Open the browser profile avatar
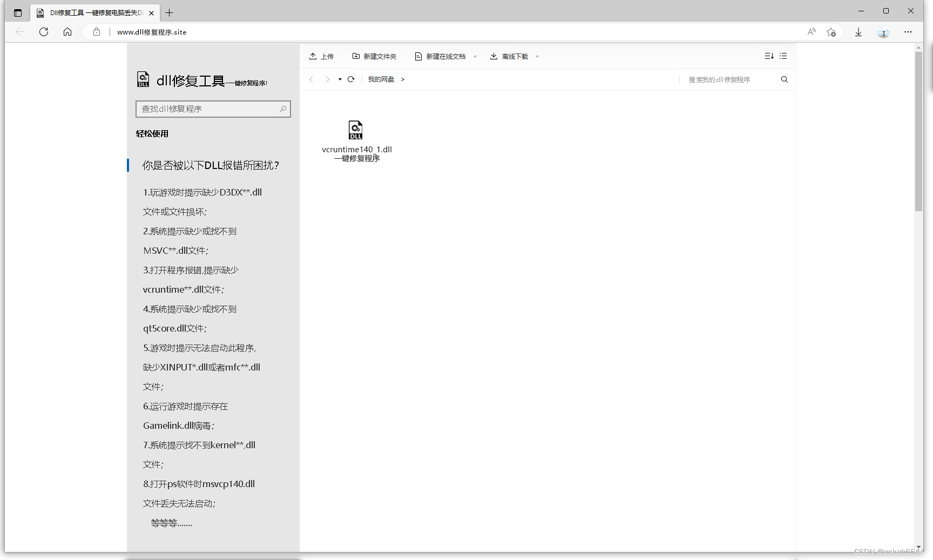The width and height of the screenshot is (933, 560). [x=883, y=32]
